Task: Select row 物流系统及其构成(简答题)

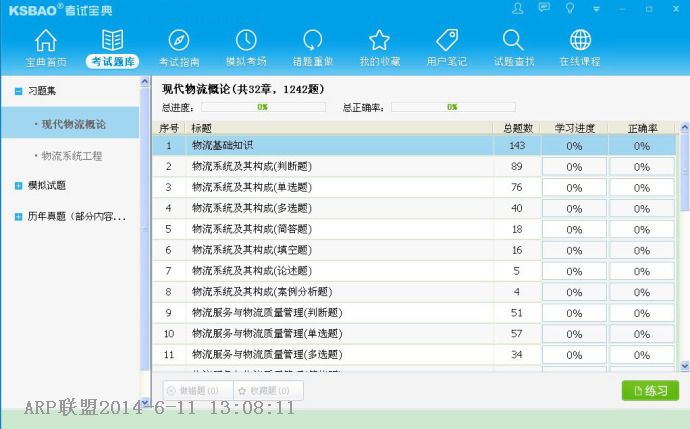Action: click(x=414, y=229)
